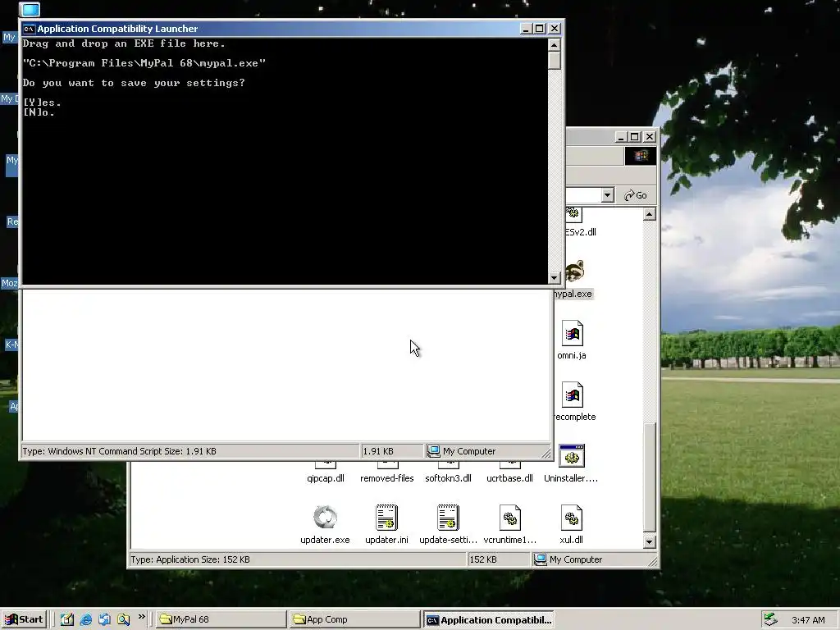Viewport: 840px width, 630px height.
Task: Click the ESv2.dll file icon
Action: [573, 215]
